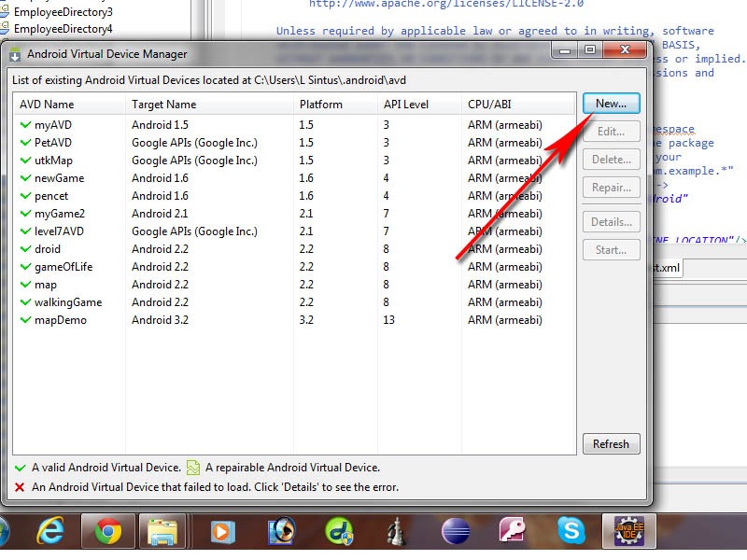Click Android 1.5 target name cell

[160, 125]
